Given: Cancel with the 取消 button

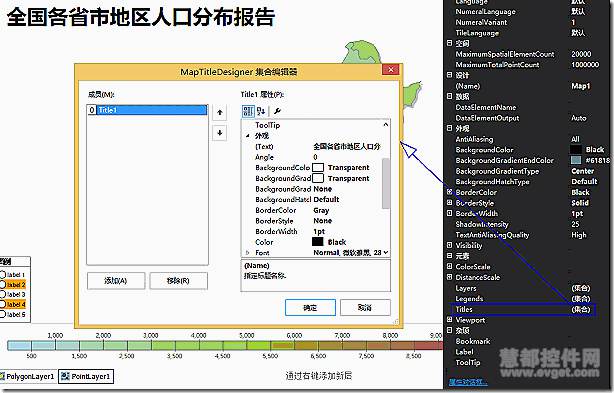Looking at the screenshot, I should pyautogui.click(x=365, y=308).
